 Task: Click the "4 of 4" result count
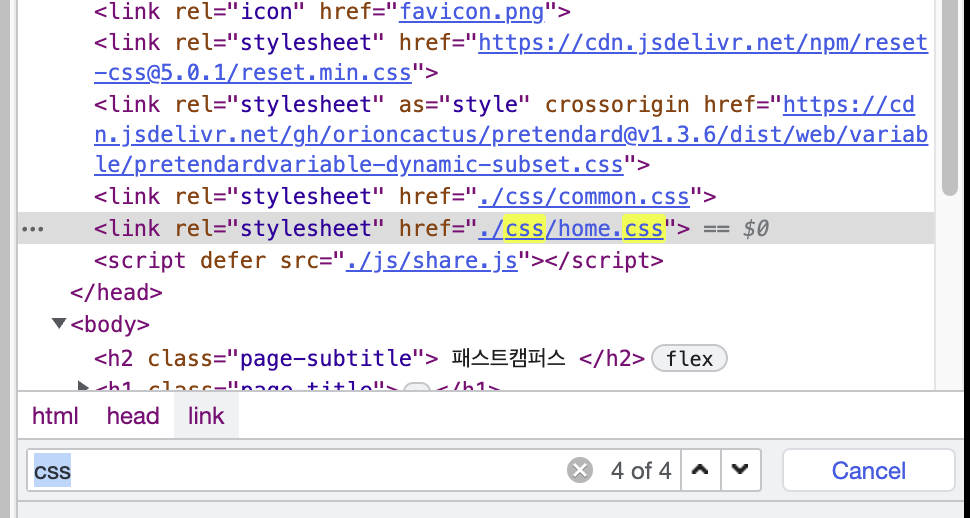(x=641, y=471)
